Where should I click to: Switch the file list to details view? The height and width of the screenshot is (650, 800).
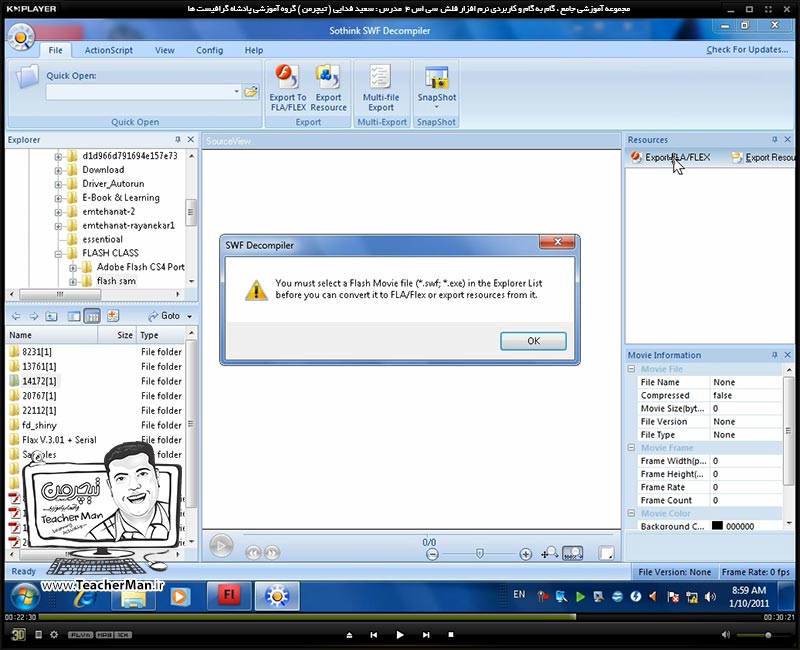[92, 316]
